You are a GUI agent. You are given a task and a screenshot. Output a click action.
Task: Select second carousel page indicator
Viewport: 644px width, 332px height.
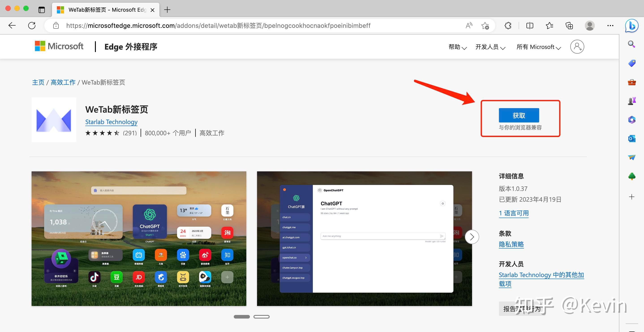point(261,317)
